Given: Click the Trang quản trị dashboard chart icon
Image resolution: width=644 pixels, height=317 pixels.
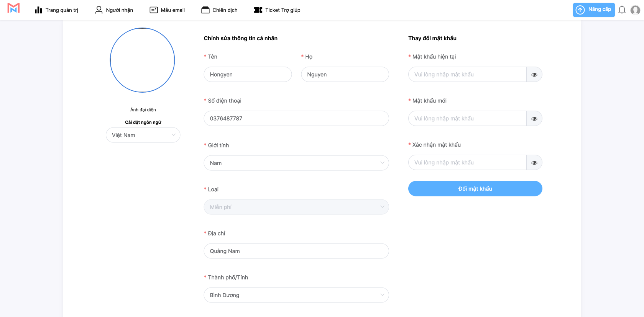Looking at the screenshot, I should [x=38, y=10].
